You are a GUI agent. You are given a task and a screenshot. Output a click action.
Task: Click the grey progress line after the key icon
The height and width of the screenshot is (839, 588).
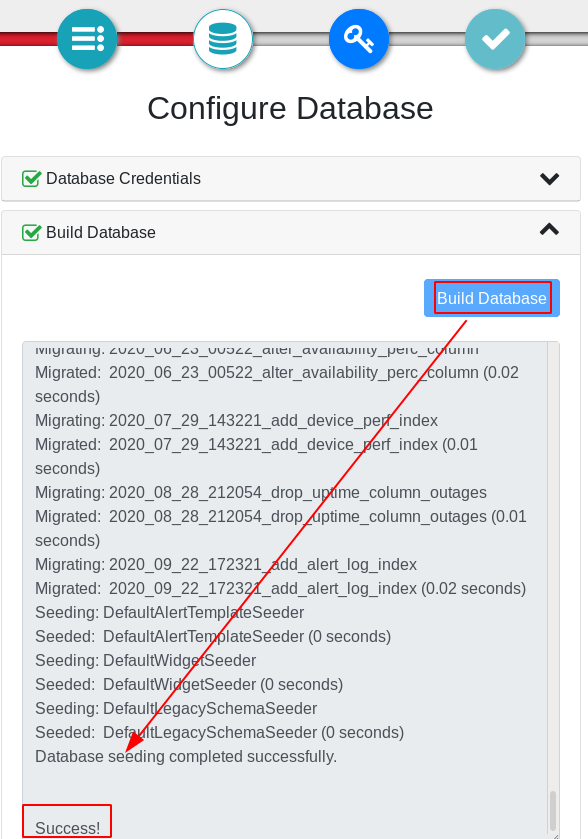tap(427, 39)
